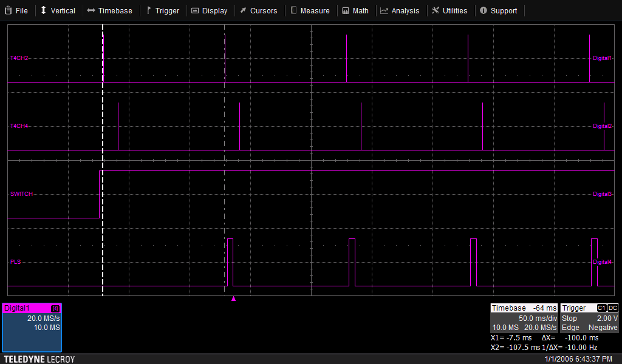Screen dimensions: 622x364
Task: Open the File menu
Action: tap(16, 10)
